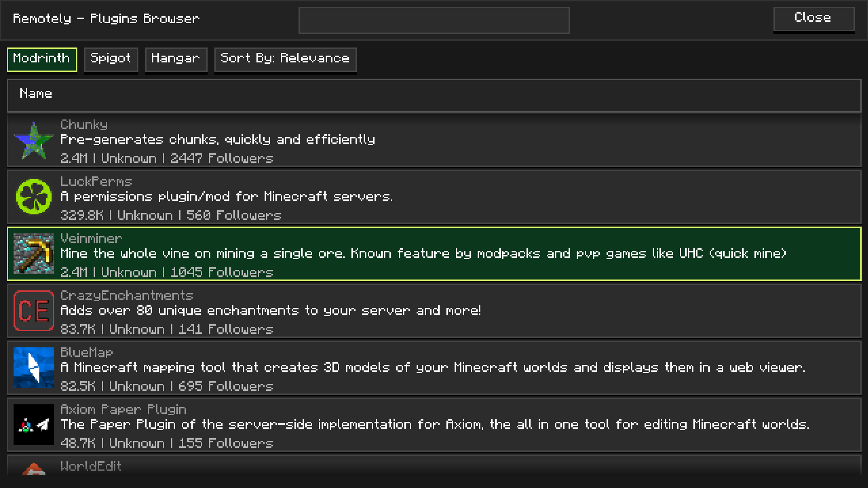868x488 pixels.
Task: Click "83.7K | Unknown | 141 Followers" stats
Action: coord(167,329)
